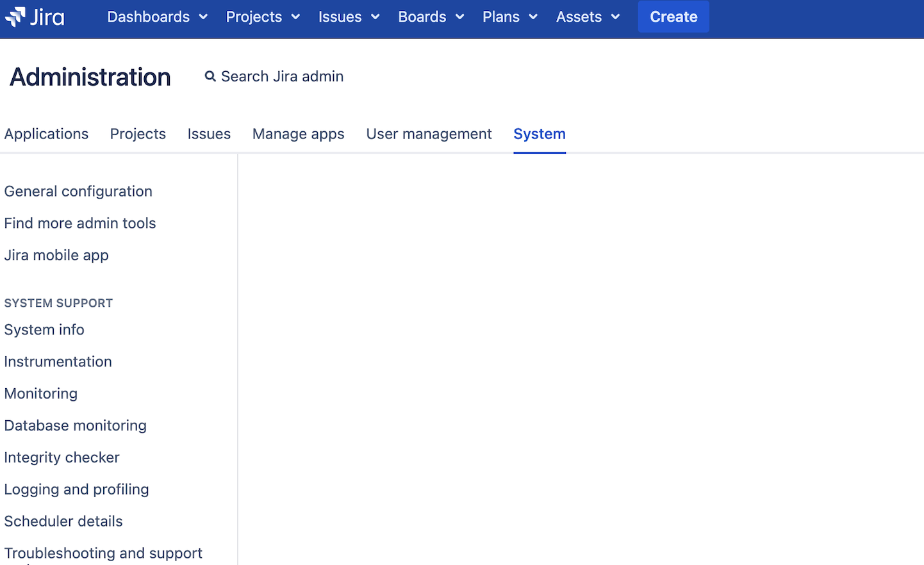924x565 pixels.
Task: Open Database monitoring
Action: click(x=76, y=426)
